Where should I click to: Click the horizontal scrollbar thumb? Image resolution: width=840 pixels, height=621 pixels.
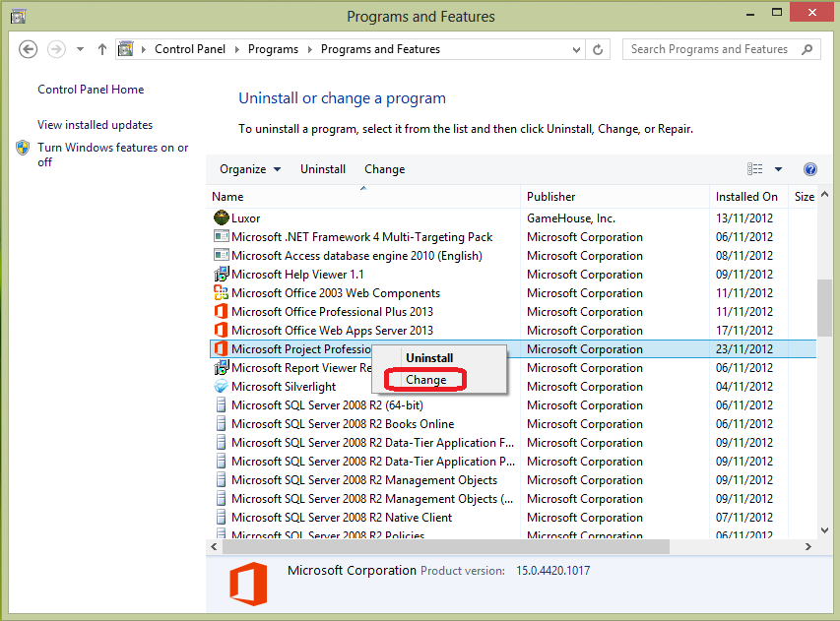[x=446, y=546]
